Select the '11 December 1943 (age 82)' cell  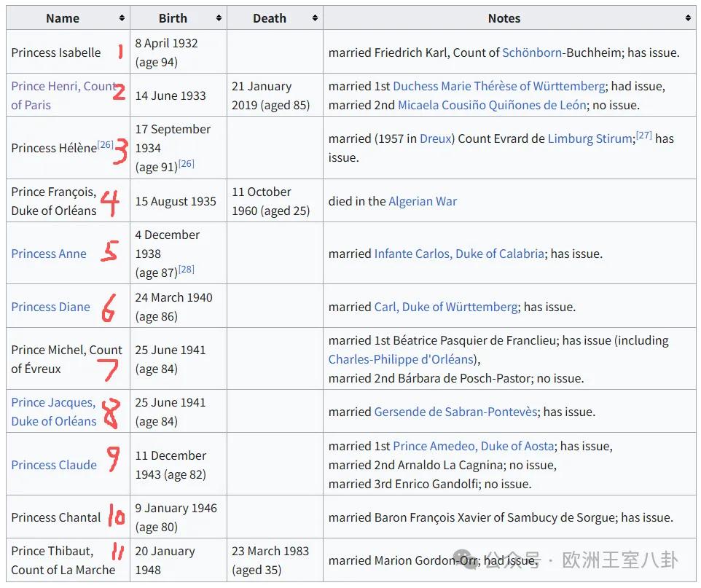pos(179,464)
